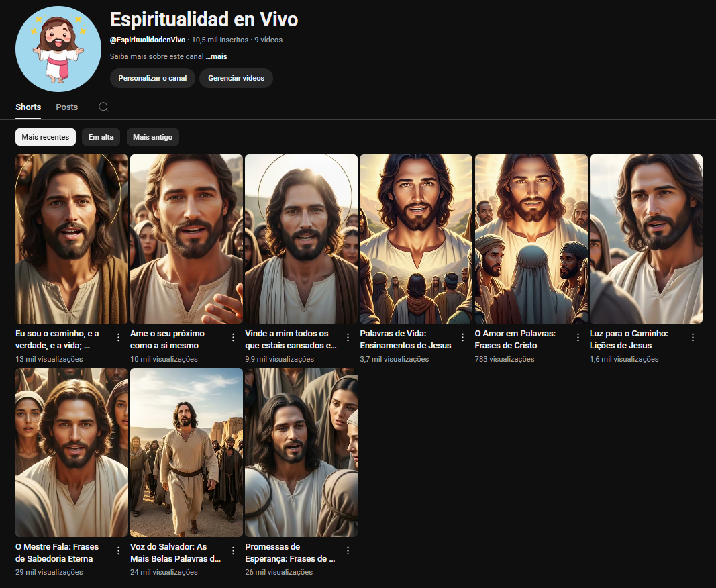Viewport: 716px width, 588px height.
Task: Click thumbnail of 'Palavras de Vida' short
Action: (x=416, y=239)
